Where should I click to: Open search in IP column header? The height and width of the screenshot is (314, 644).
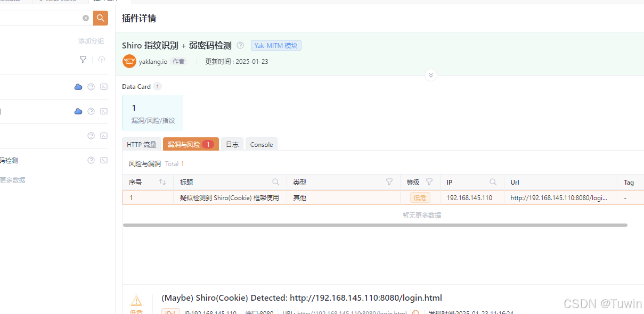tap(493, 182)
